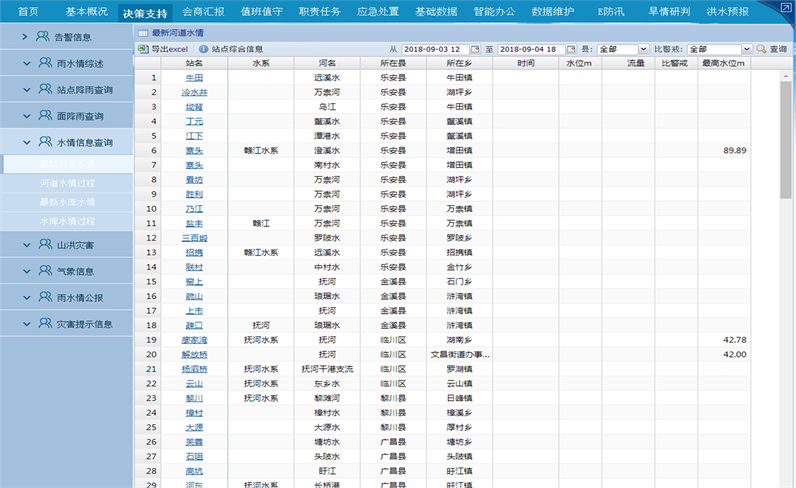Open the 旱情研判 tab
Viewport: 796px width, 488px height.
[x=669, y=12]
